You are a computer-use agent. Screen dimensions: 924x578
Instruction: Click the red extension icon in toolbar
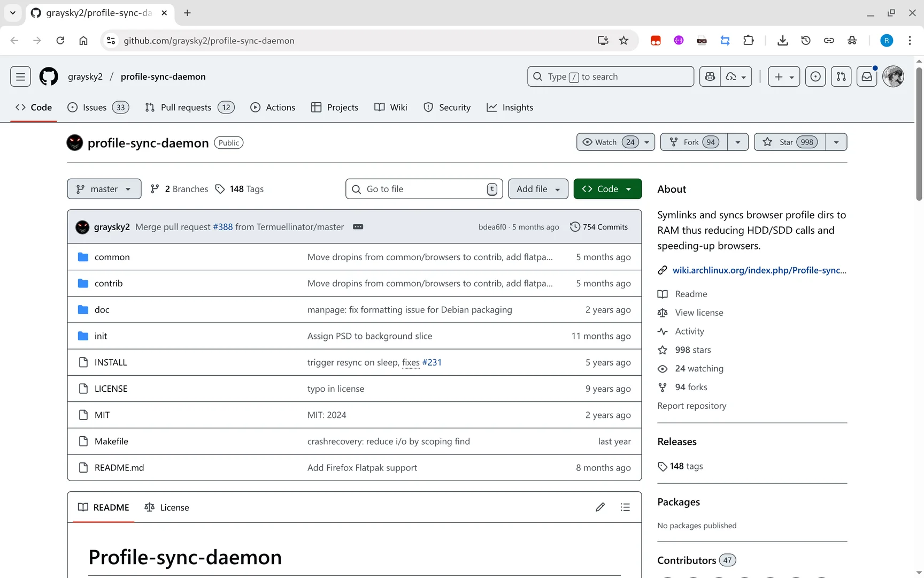[656, 41]
